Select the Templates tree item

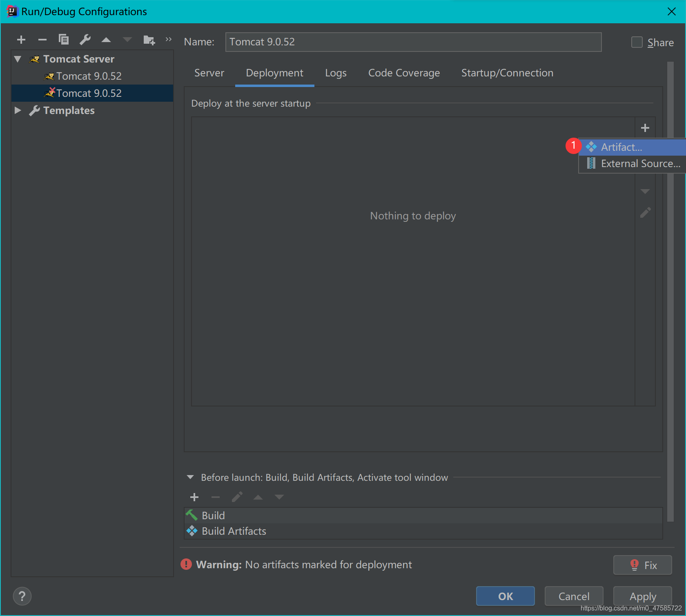[x=69, y=110]
